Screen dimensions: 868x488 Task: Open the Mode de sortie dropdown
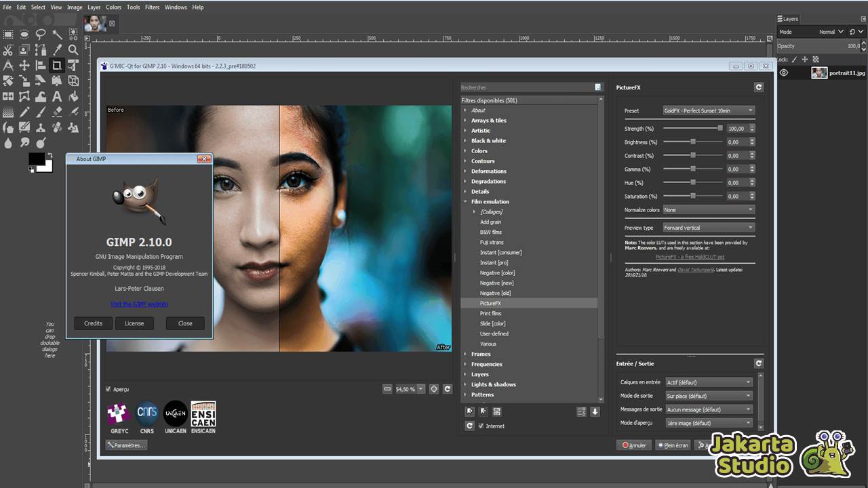pos(709,396)
